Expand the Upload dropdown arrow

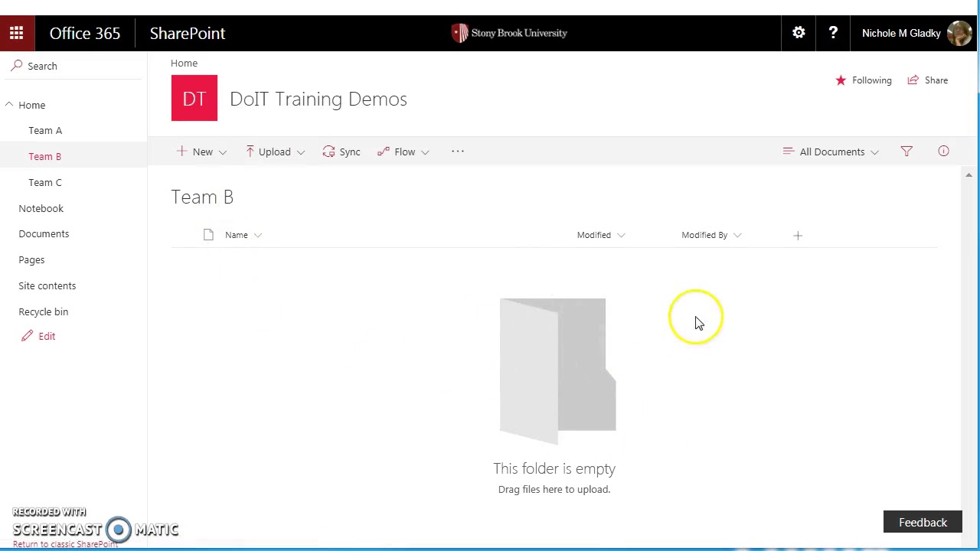[301, 152]
